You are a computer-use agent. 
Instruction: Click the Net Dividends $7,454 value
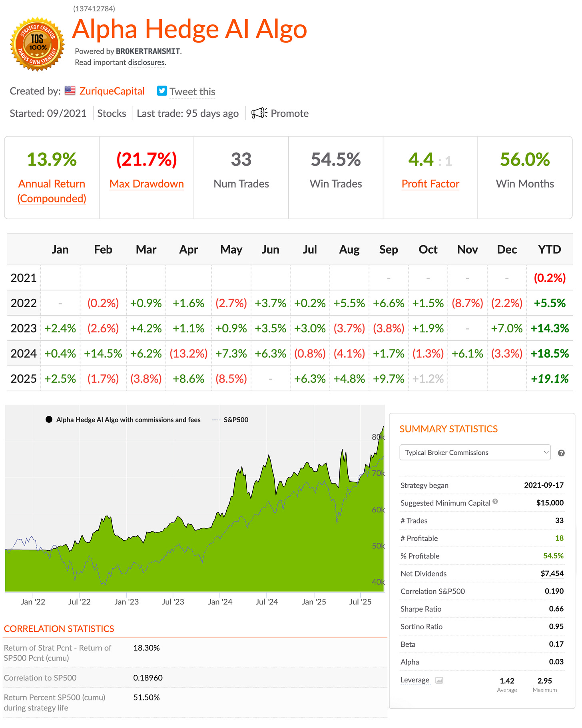[x=552, y=573]
